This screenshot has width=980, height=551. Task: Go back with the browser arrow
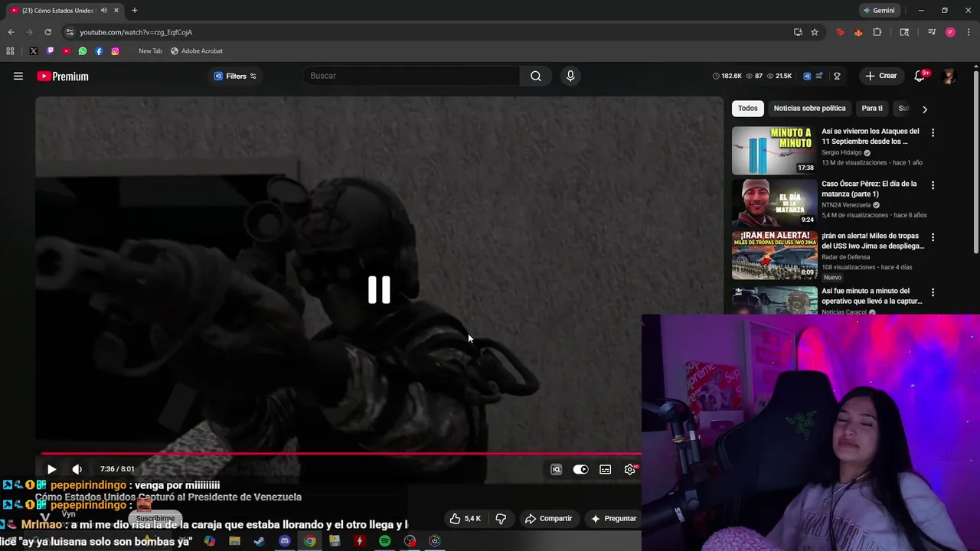(11, 32)
